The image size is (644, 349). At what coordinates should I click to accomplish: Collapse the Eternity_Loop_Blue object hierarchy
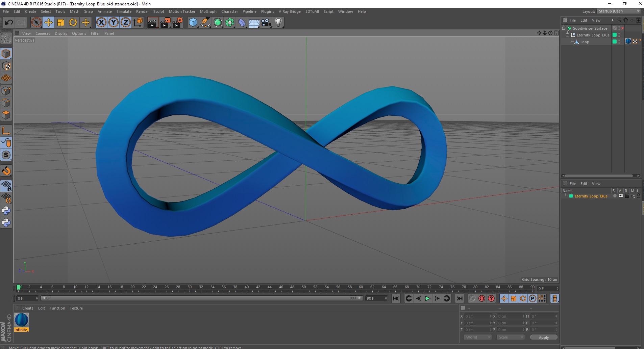568,35
